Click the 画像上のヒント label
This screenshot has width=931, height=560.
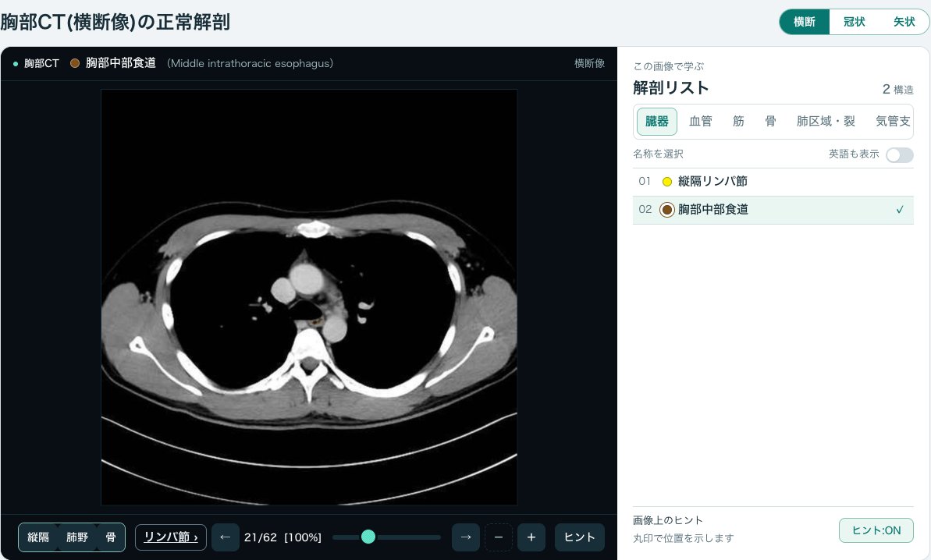[668, 521]
